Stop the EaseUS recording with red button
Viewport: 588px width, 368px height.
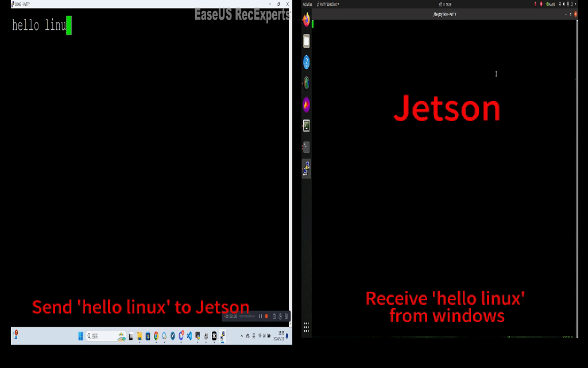[x=266, y=316]
